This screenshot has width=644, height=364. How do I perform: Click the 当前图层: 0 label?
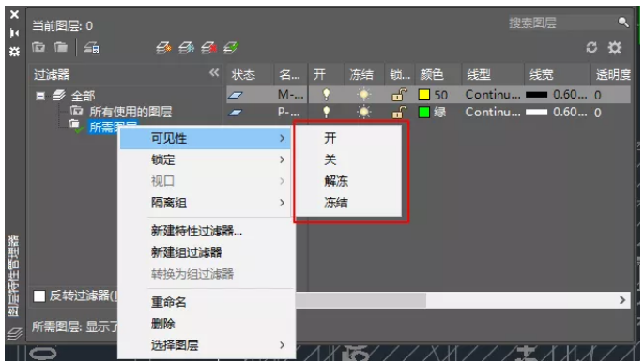click(62, 26)
